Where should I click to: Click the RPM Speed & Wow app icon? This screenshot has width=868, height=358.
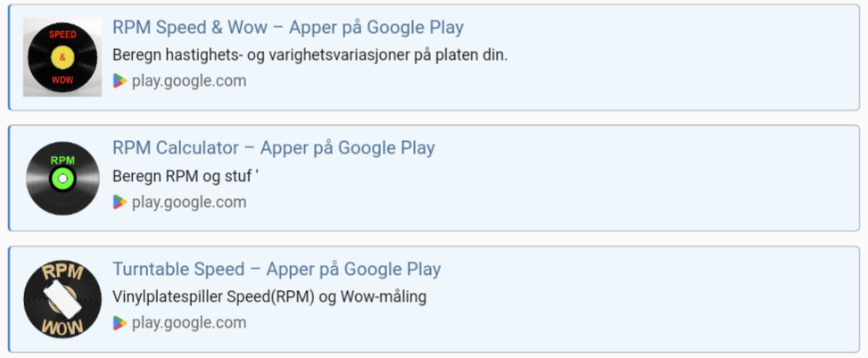tap(62, 57)
